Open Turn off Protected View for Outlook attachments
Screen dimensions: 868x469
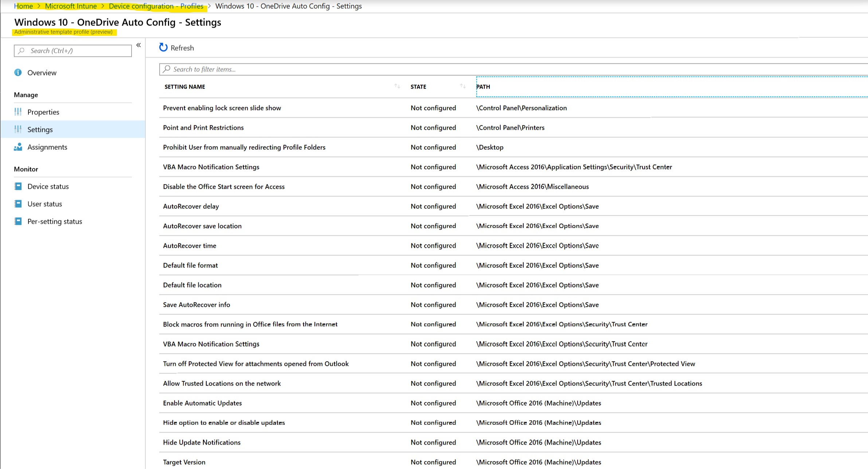coord(256,364)
